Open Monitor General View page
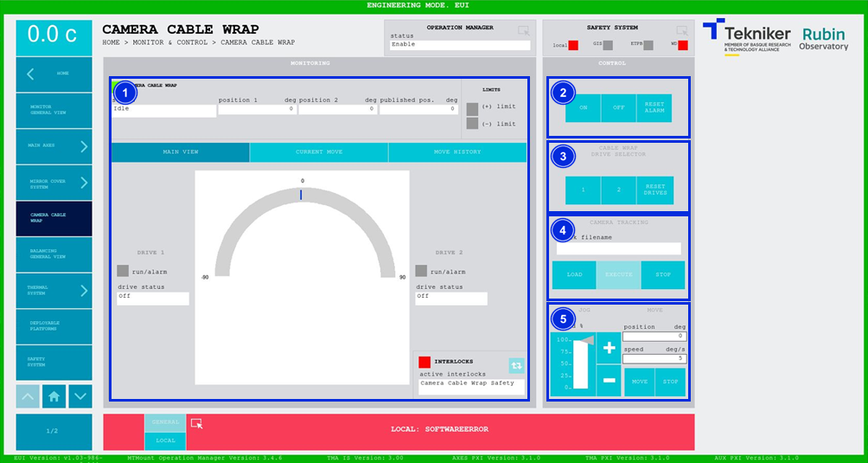This screenshot has width=868, height=463. [54, 110]
